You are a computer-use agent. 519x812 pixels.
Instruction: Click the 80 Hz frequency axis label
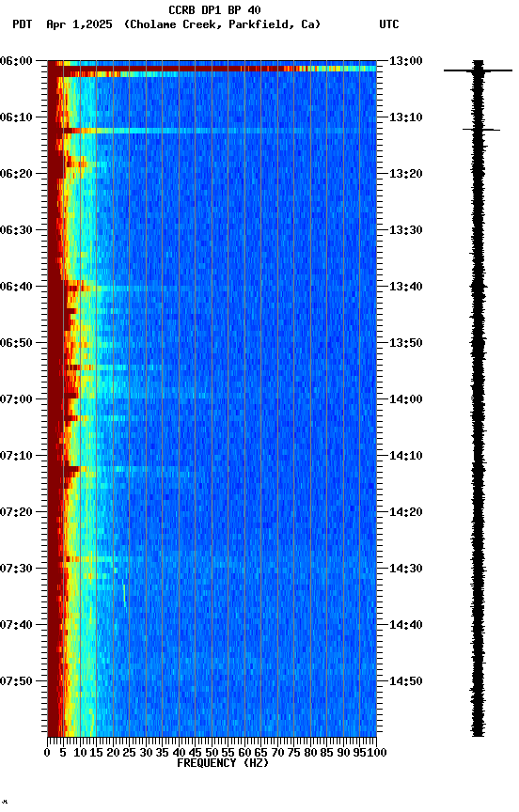coord(310,753)
